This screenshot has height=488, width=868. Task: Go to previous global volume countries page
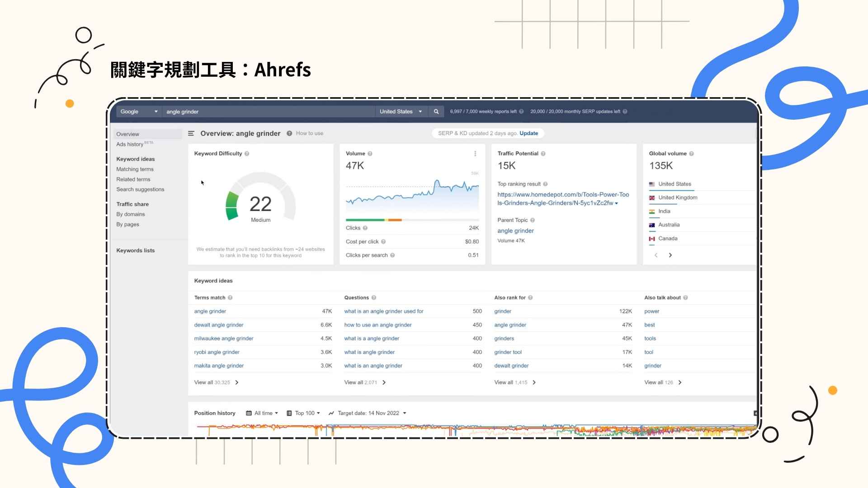656,255
